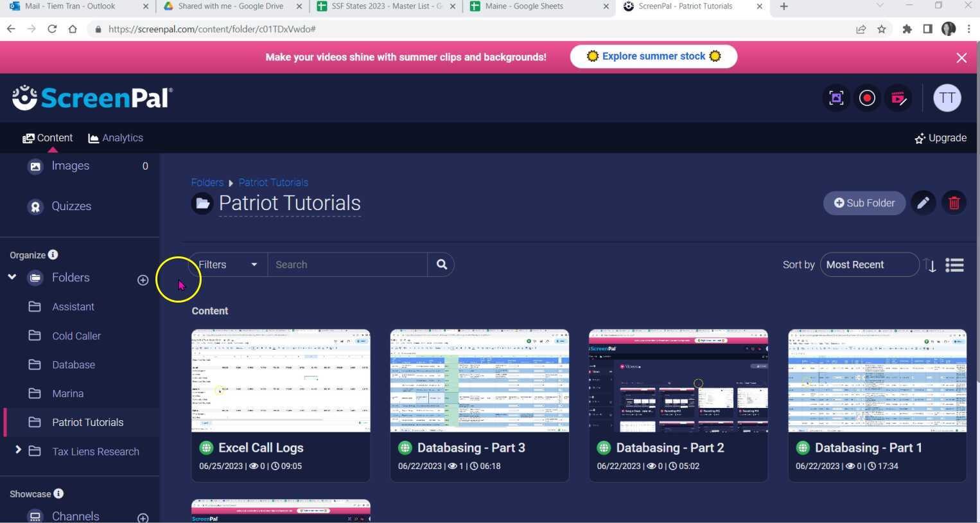
Task: Expand the Tax Liens Research folder
Action: click(x=18, y=450)
